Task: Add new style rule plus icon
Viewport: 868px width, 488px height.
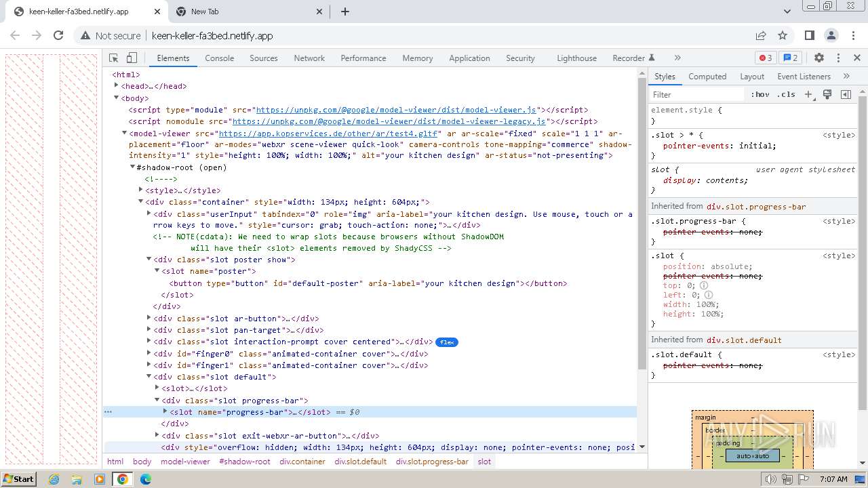Action: tap(808, 95)
